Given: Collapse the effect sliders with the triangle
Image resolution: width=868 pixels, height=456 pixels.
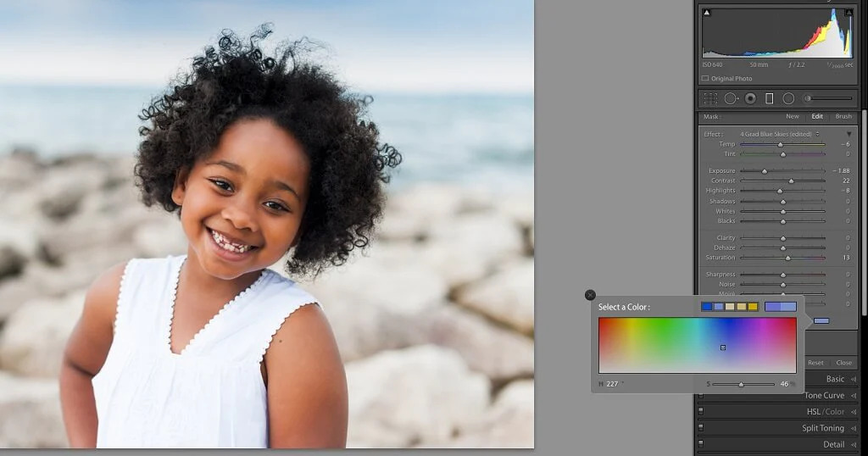Looking at the screenshot, I should coord(849,134).
